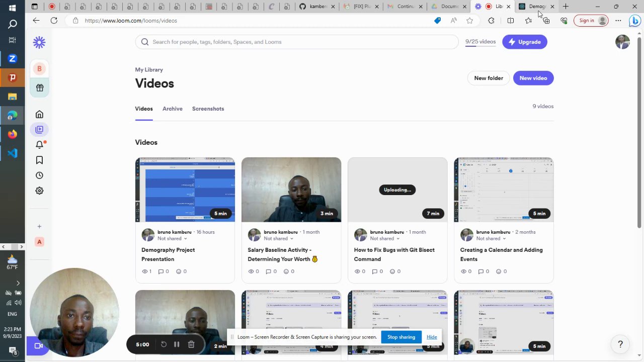Open the Settings gear in the Loom sidebar
This screenshot has width=644, height=362.
tap(39, 191)
